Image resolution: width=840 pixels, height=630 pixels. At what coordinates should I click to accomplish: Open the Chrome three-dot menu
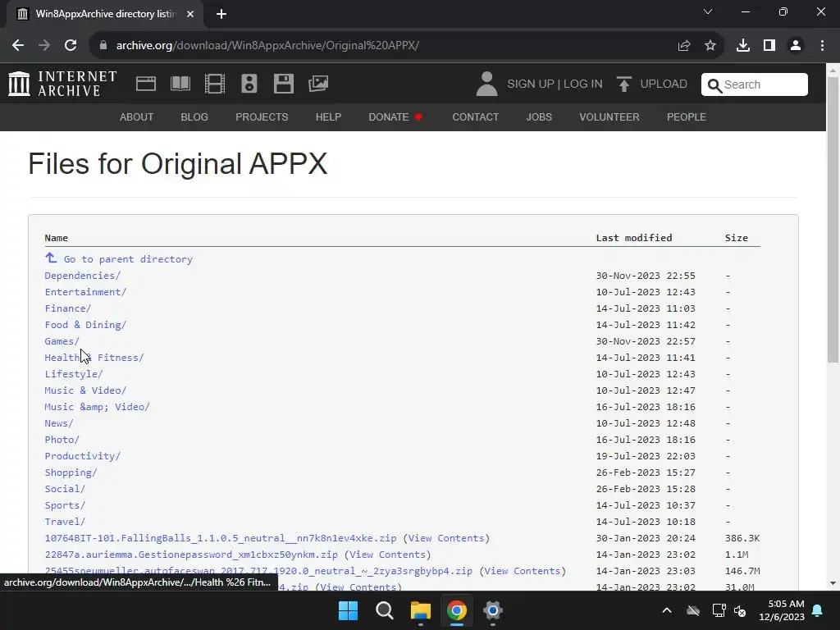[822, 46]
